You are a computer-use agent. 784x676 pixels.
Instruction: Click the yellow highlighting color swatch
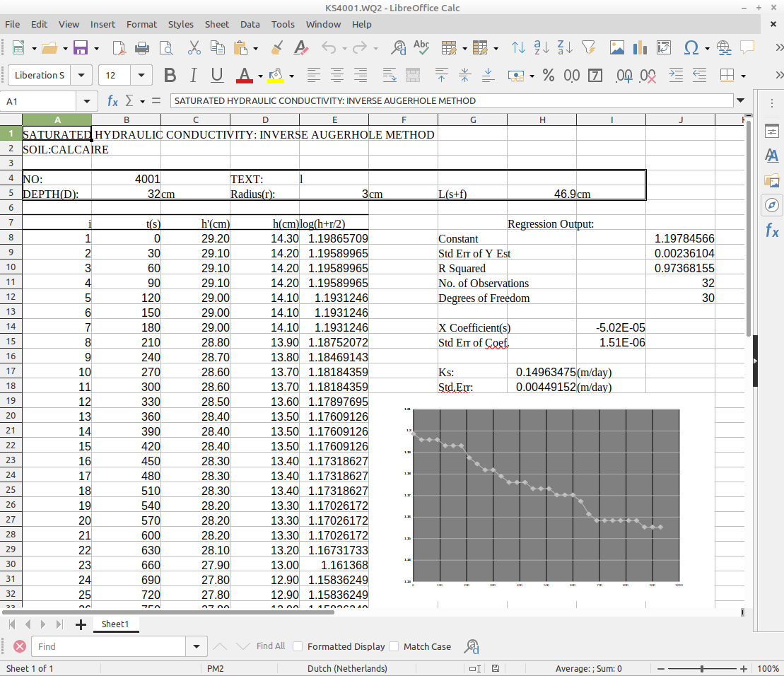click(276, 76)
